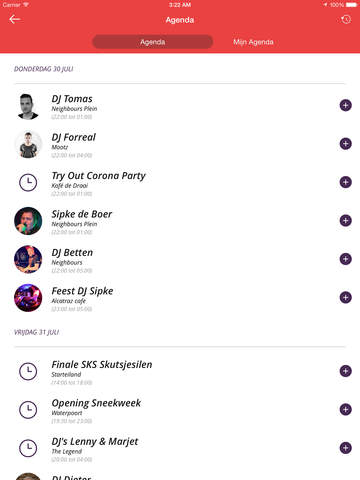This screenshot has width=360, height=480.
Task: Tap clock icon beside Try Out Corona Party
Action: [28, 182]
